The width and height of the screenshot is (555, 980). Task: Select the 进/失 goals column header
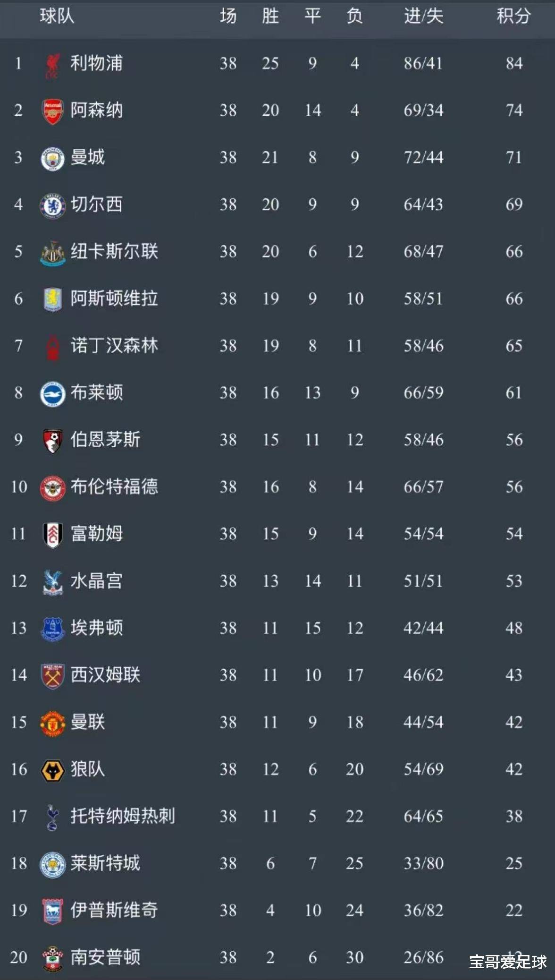tap(423, 17)
